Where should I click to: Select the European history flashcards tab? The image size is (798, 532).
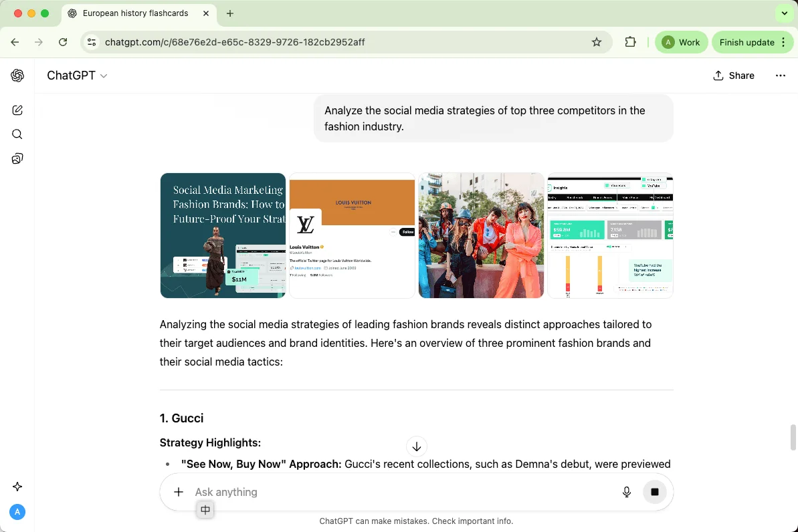pyautogui.click(x=135, y=13)
